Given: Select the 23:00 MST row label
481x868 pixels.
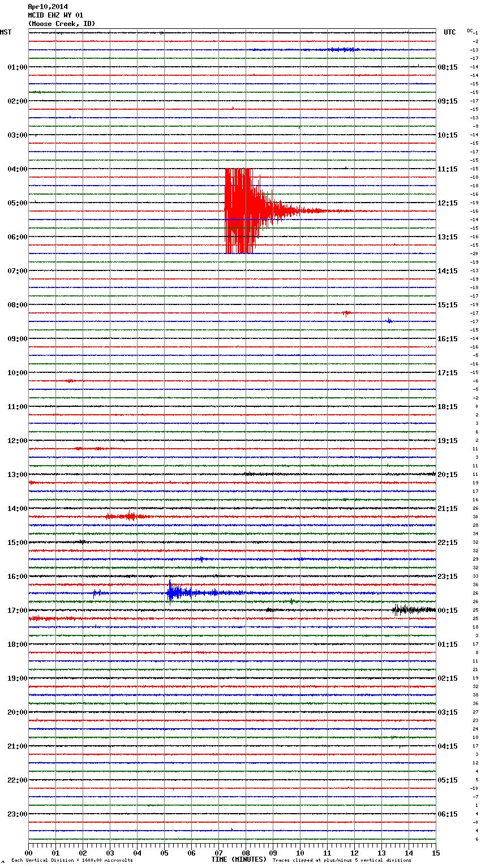Looking at the screenshot, I should coord(17,814).
